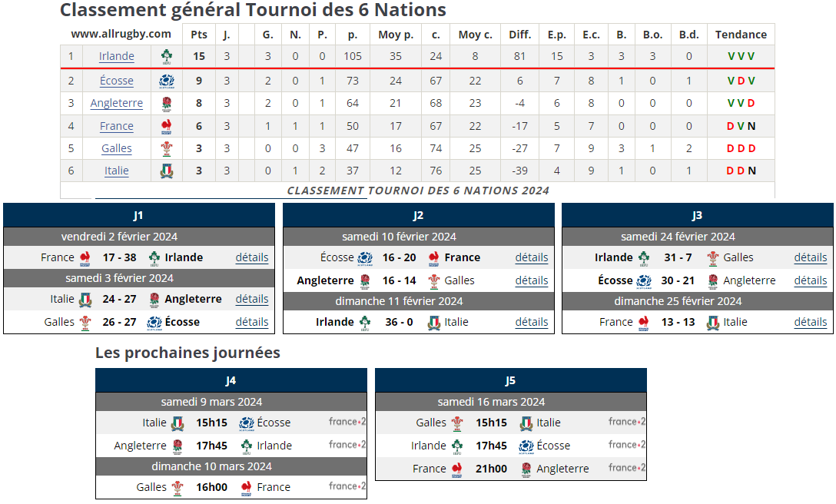Click Ireland's crest in the standings table
Screen dimensions: 836x504
pos(167,56)
